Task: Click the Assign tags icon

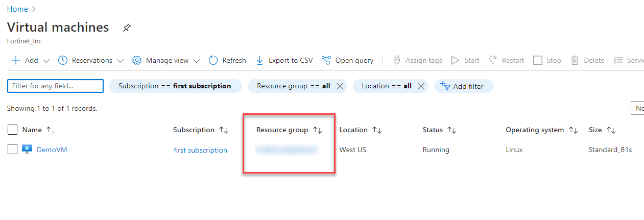Action: click(397, 60)
